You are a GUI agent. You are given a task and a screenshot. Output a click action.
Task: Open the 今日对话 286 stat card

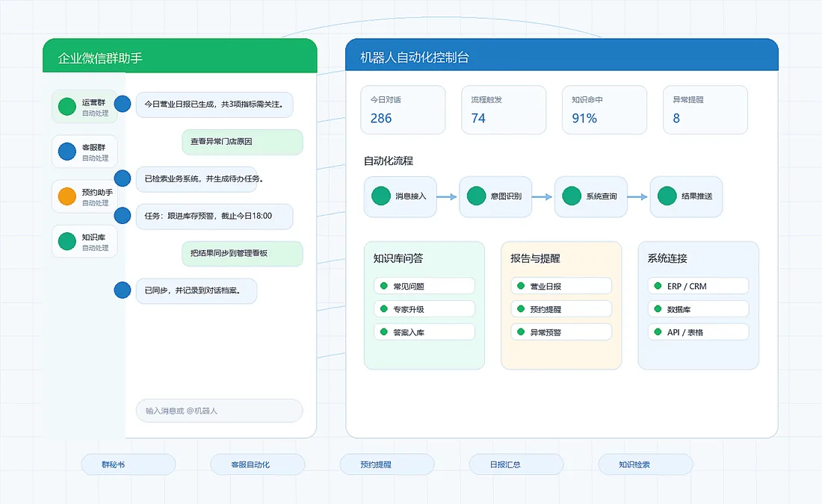pyautogui.click(x=403, y=110)
